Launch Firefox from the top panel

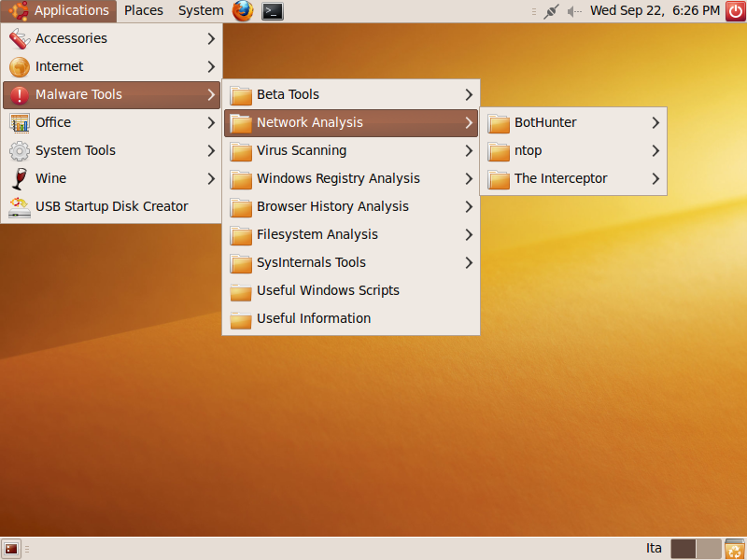(243, 11)
